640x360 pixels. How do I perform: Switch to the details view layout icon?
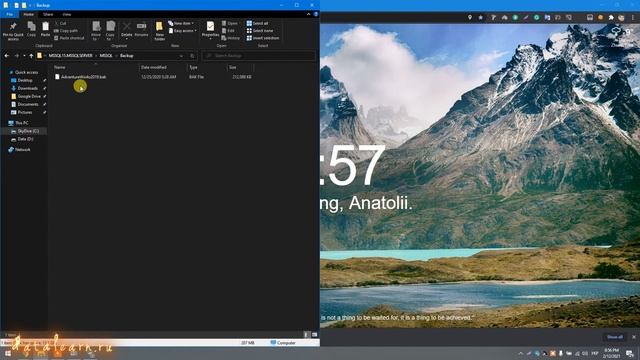click(x=307, y=335)
